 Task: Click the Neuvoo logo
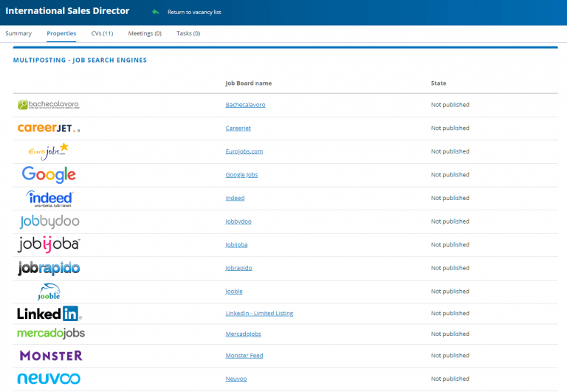[49, 378]
